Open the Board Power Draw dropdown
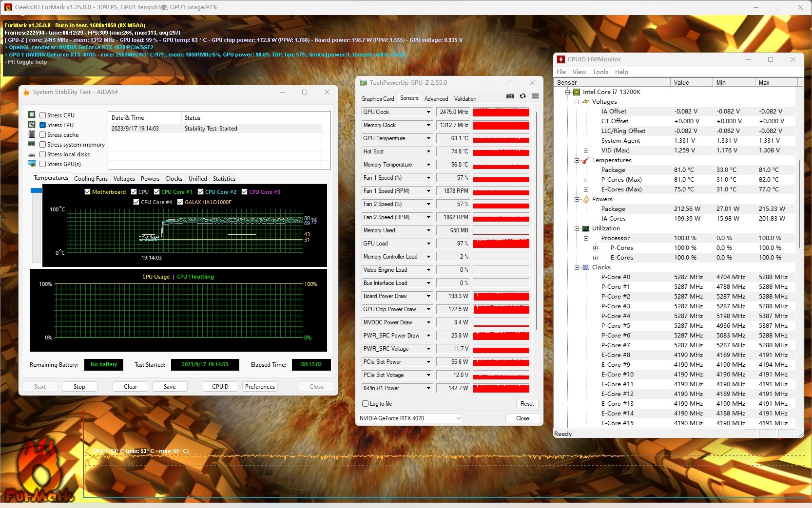Image resolution: width=812 pixels, height=508 pixels. click(429, 296)
